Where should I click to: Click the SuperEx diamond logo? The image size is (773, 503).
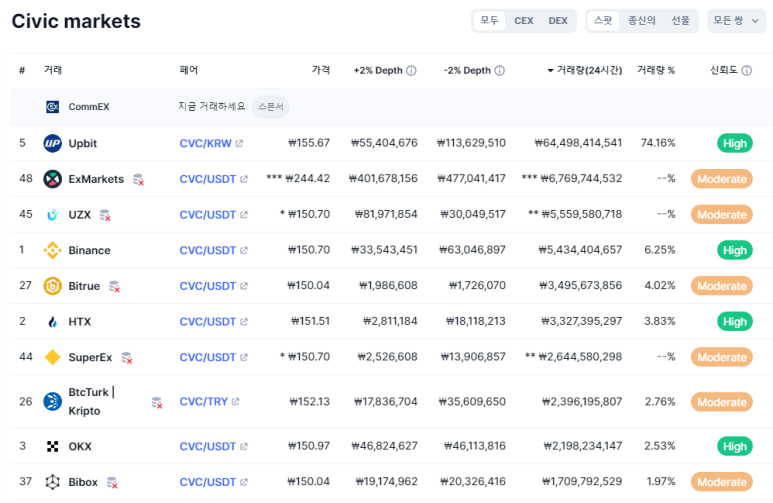point(53,357)
